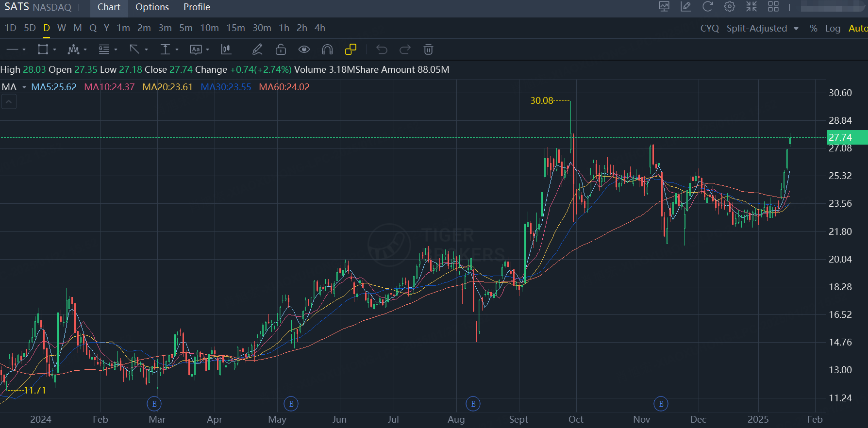Exit fullscreen with the collapse arrows icon
This screenshot has width=868, height=428.
751,7
